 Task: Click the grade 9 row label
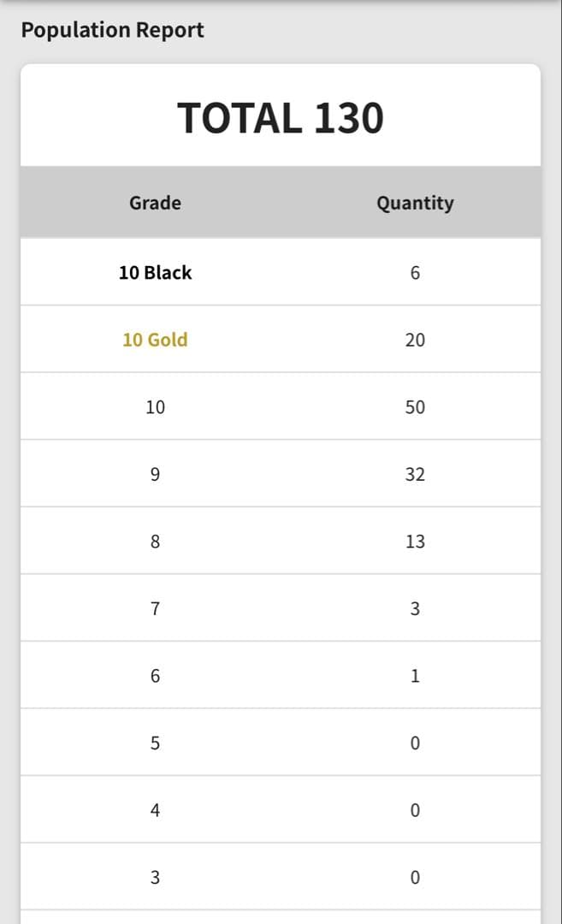[x=155, y=474]
